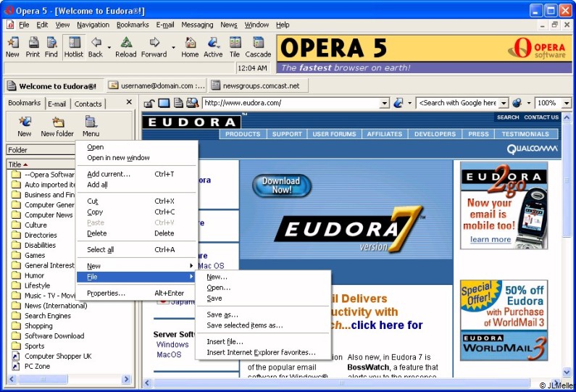Sort by the Title column header
The height and width of the screenshot is (392, 576).
click(x=41, y=164)
